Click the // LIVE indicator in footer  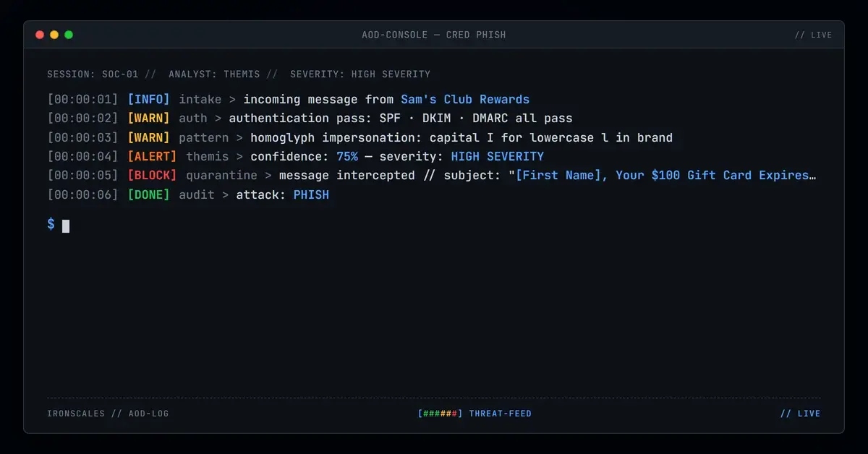[x=801, y=414]
